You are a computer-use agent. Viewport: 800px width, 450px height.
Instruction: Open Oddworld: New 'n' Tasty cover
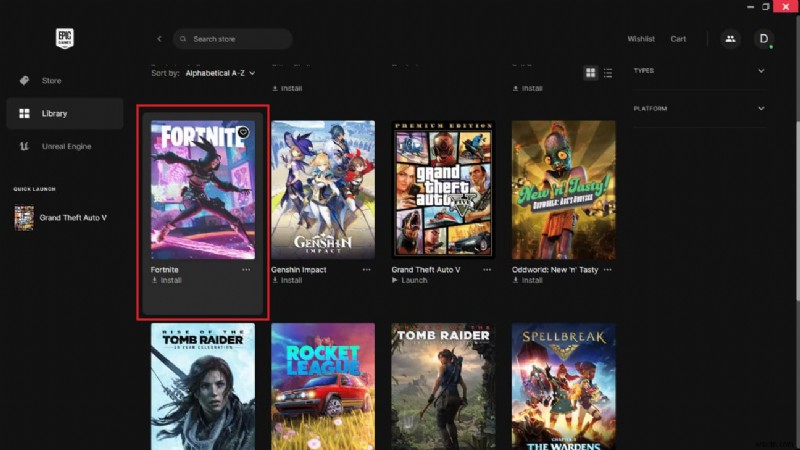point(564,190)
